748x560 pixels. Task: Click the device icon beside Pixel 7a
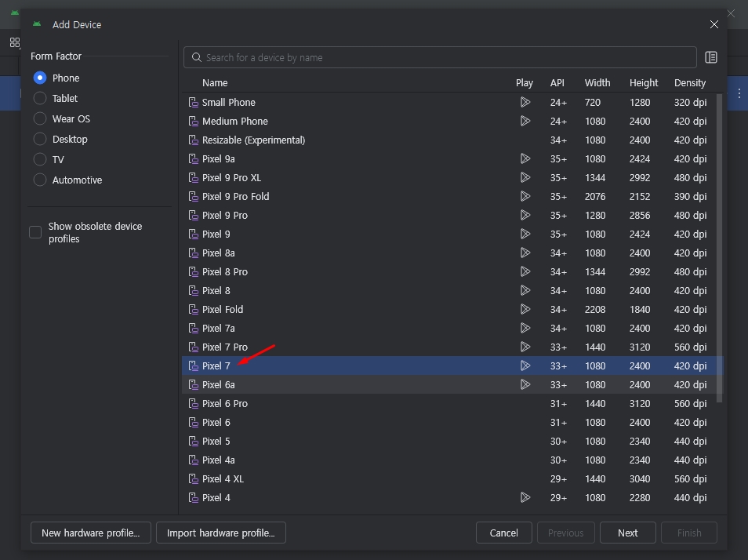point(193,329)
